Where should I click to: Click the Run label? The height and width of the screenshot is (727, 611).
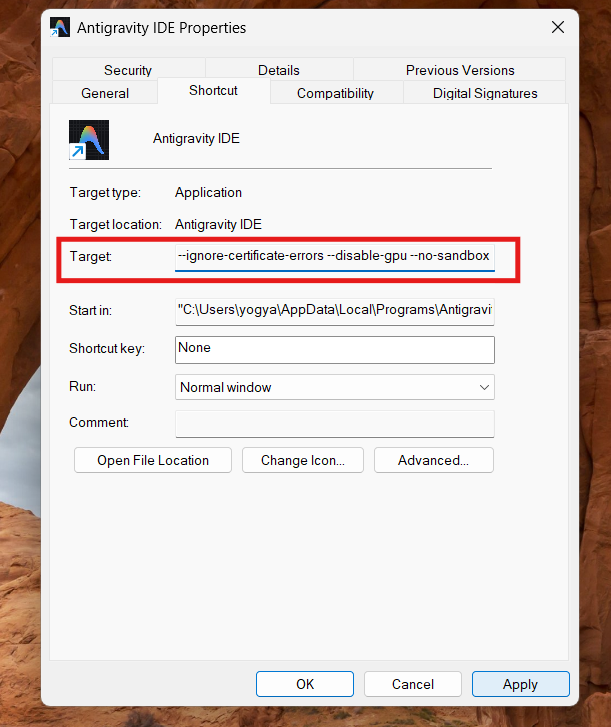[82, 386]
